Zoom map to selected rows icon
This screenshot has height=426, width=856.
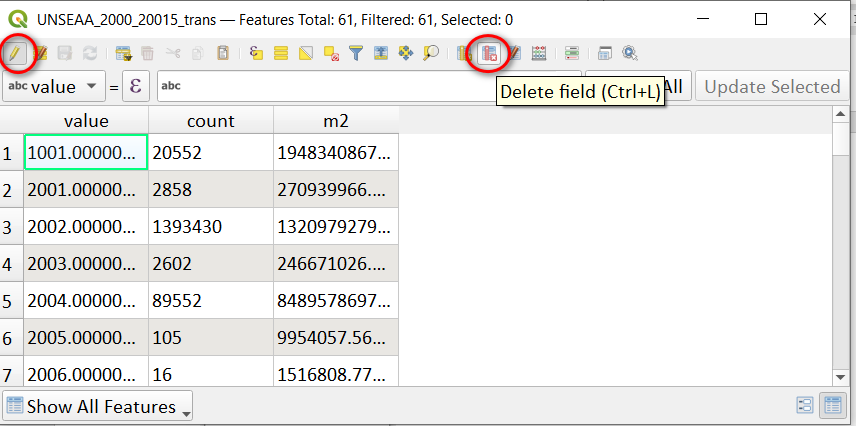coord(431,54)
